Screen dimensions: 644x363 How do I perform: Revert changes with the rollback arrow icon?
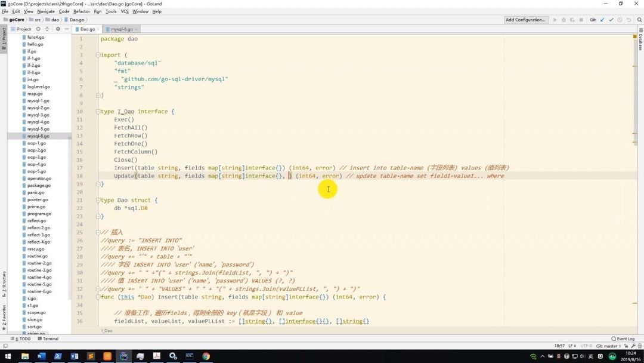click(x=628, y=20)
